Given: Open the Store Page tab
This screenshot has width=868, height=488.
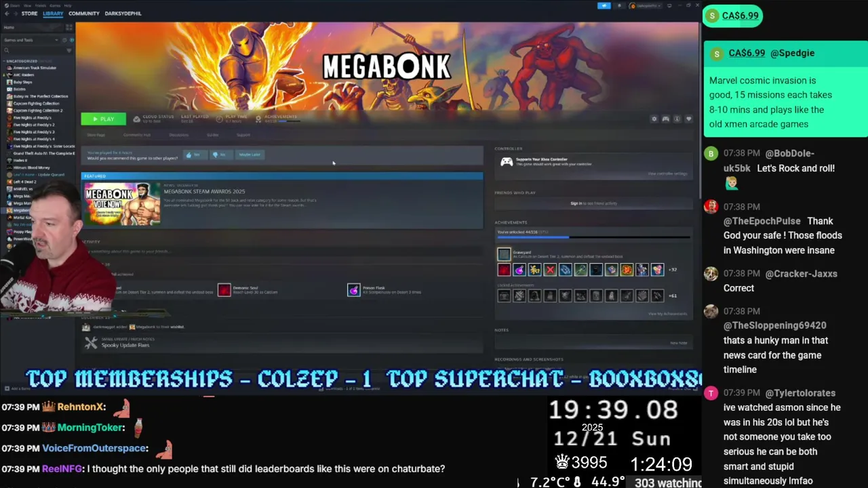Looking at the screenshot, I should [96, 135].
